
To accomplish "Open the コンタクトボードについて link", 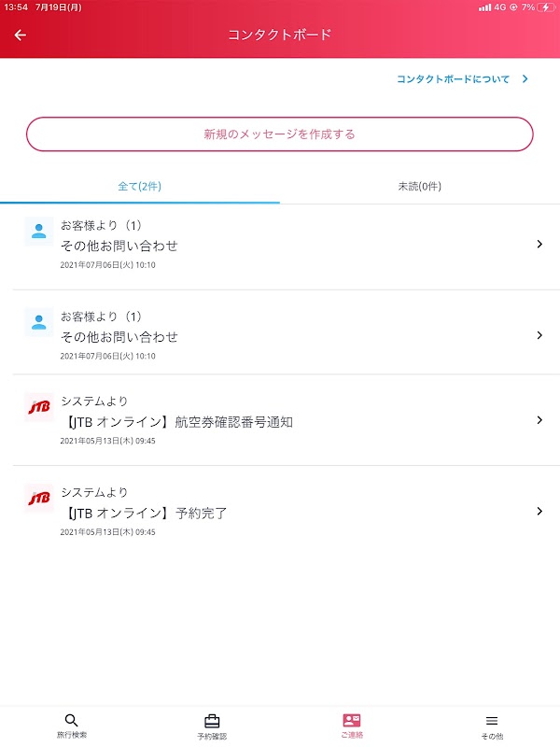I will (x=462, y=79).
